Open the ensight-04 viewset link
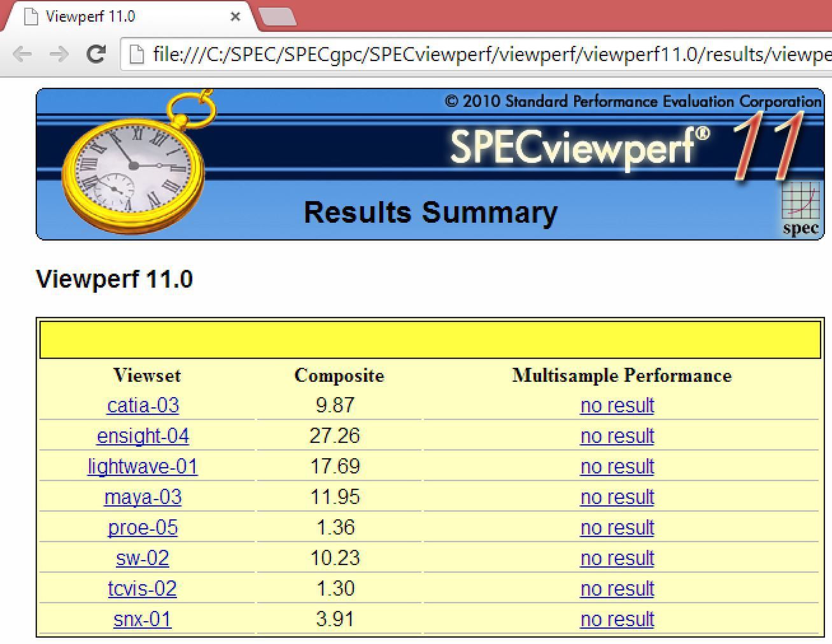The height and width of the screenshot is (644, 832). pyautogui.click(x=143, y=436)
